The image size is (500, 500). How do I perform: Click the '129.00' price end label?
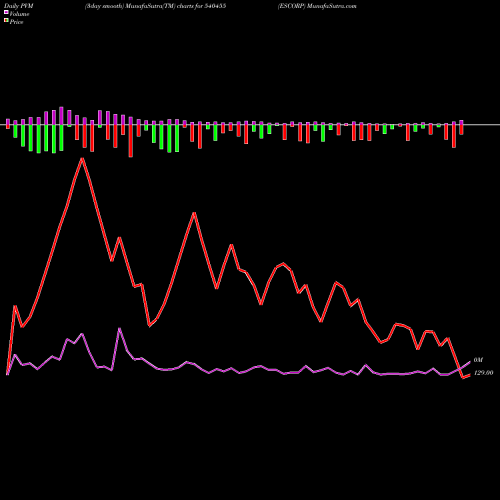tap(483, 373)
